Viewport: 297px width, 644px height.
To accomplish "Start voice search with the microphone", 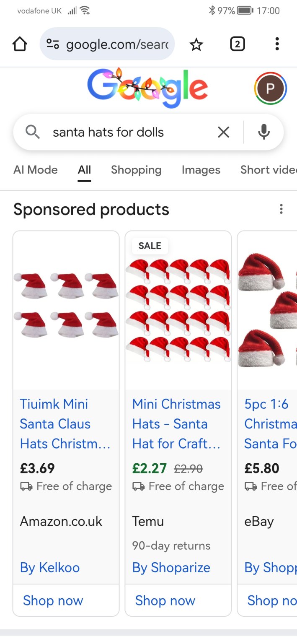I will coord(263,132).
